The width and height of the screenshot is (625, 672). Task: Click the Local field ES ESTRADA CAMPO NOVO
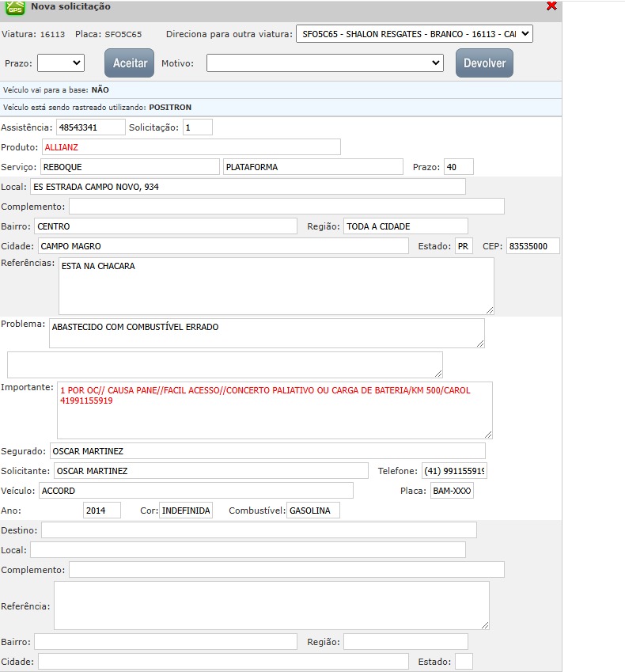(248, 187)
